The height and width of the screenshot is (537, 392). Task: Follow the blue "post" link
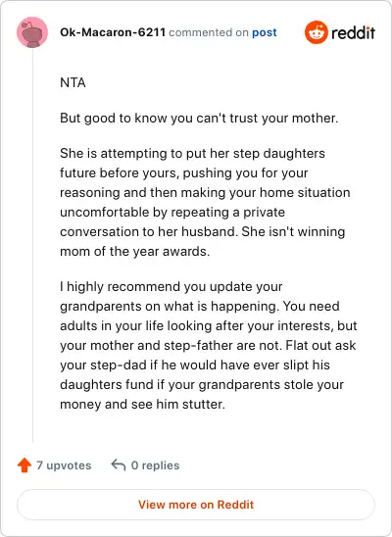265,32
